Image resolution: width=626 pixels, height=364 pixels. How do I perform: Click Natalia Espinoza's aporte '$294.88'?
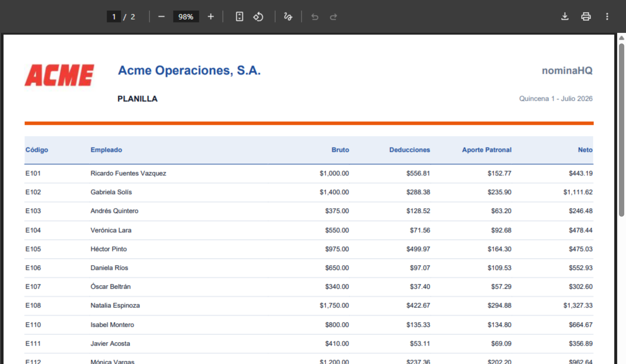[499, 305]
